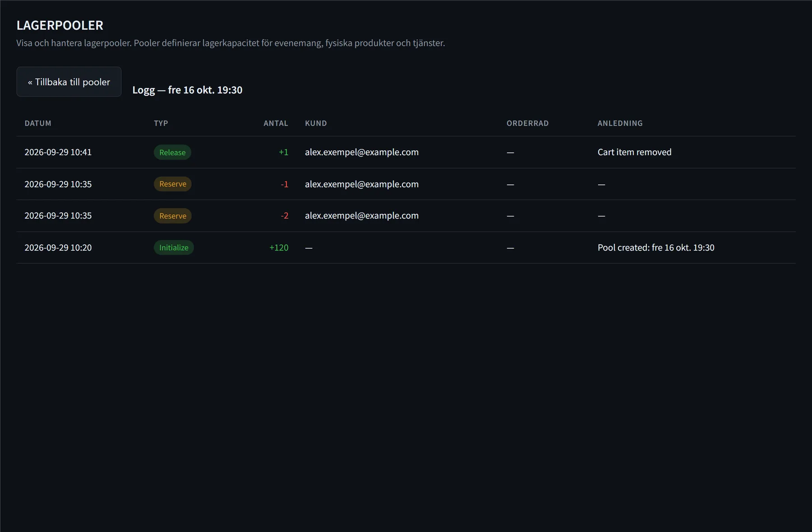Select the -2 quantity value
This screenshot has height=532, width=812.
coord(284,216)
